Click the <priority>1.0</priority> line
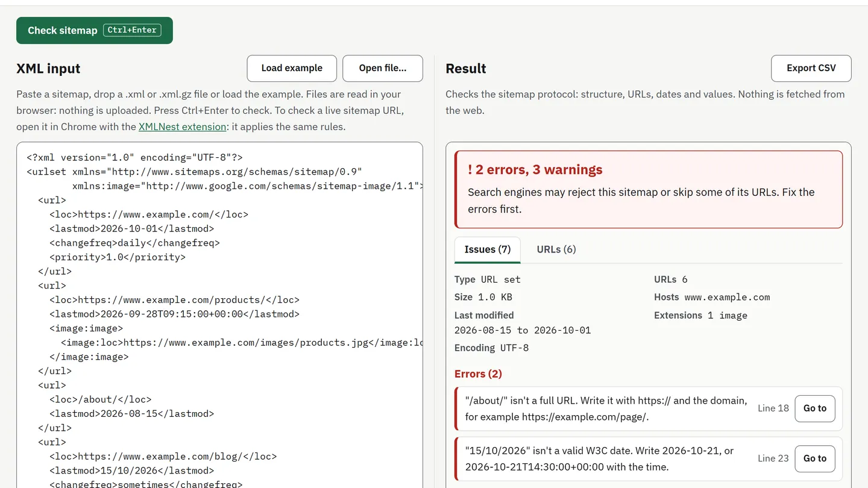The image size is (868, 488). 118,257
